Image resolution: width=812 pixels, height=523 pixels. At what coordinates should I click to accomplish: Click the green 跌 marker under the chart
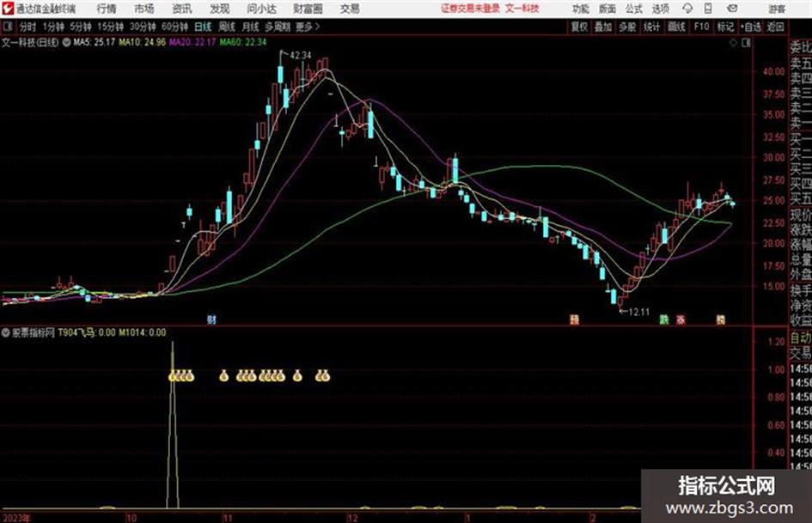point(664,319)
